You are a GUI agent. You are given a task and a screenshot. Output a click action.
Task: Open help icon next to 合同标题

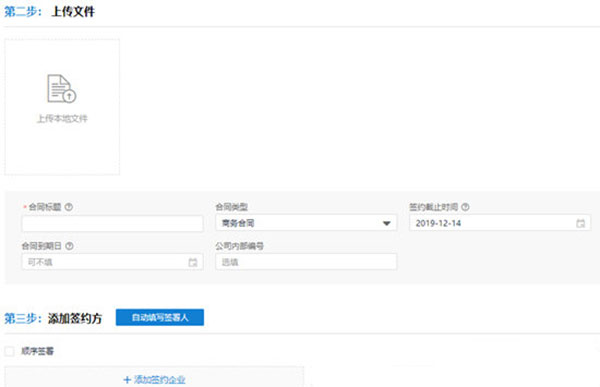point(68,207)
